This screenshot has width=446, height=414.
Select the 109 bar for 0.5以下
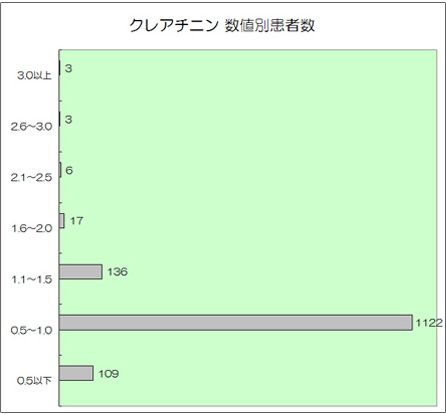pos(76,373)
